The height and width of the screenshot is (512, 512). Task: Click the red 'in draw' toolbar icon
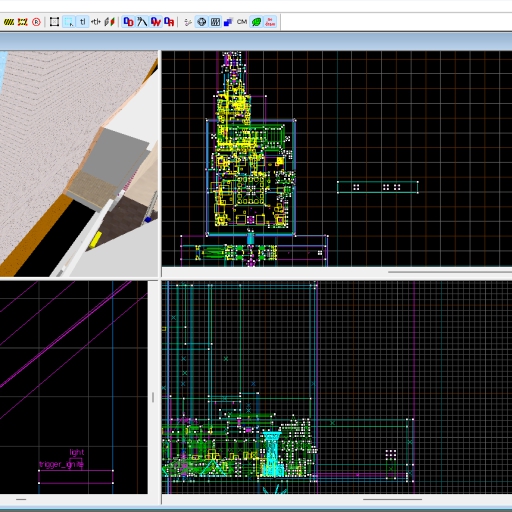270,22
